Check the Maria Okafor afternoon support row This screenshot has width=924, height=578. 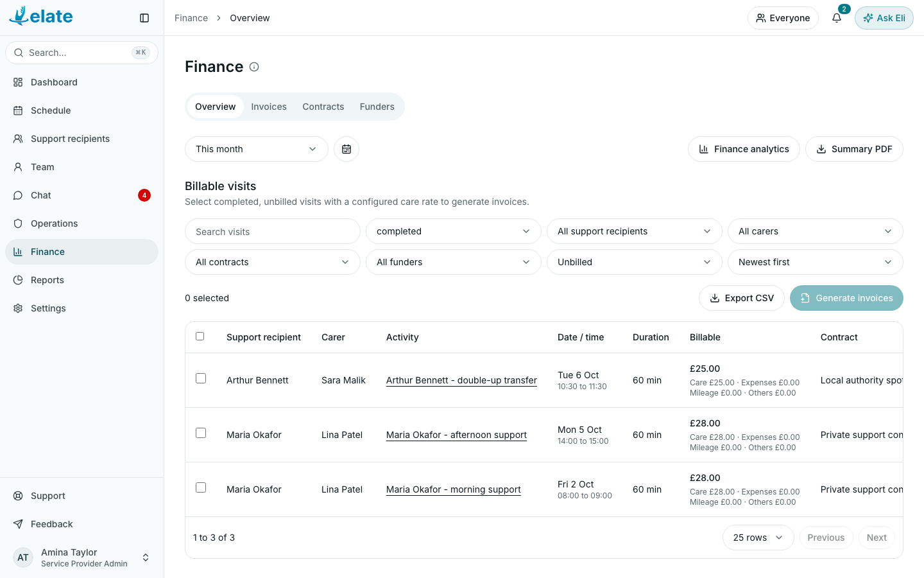201,433
